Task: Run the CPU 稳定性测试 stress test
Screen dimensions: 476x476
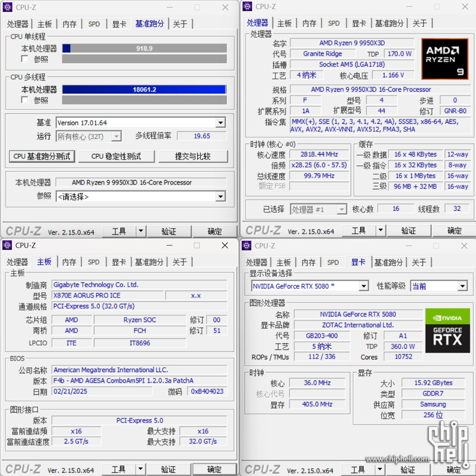Action: 116,156
